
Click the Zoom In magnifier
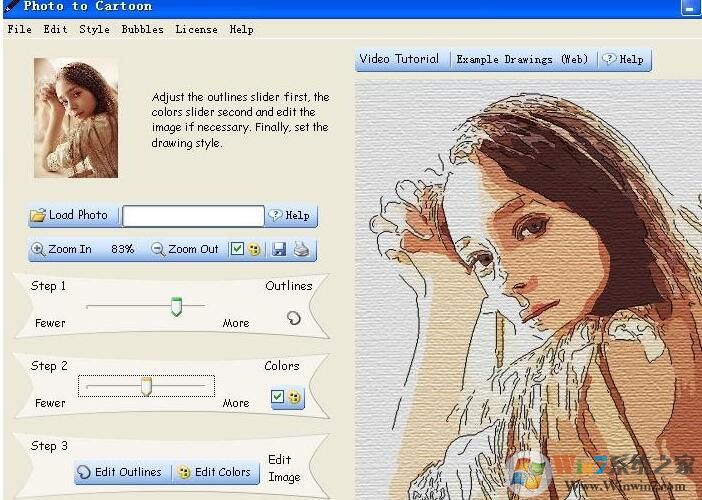click(x=38, y=249)
